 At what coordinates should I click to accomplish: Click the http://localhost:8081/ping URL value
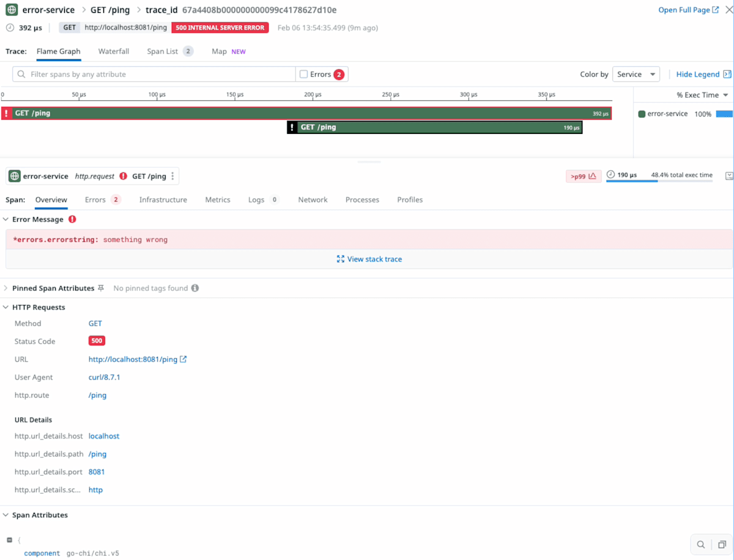pos(133,359)
